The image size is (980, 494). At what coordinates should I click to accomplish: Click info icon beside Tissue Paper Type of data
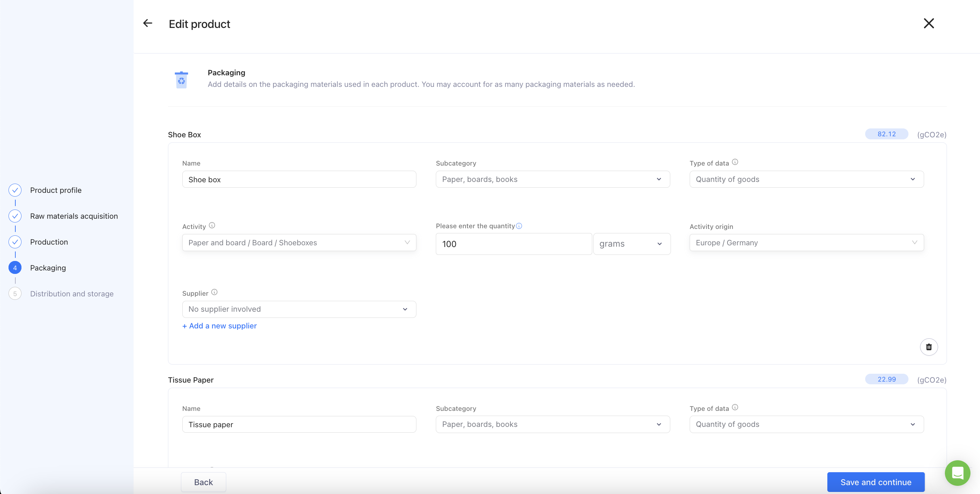click(735, 408)
